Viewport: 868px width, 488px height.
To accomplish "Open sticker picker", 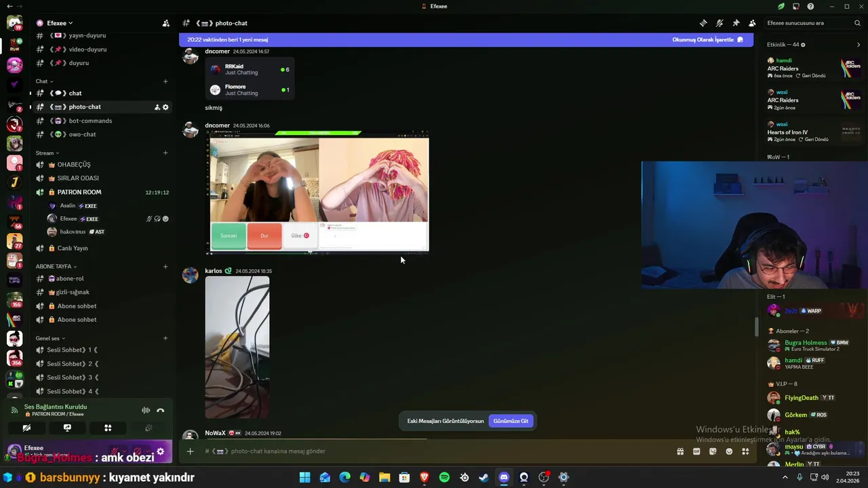I will click(713, 451).
